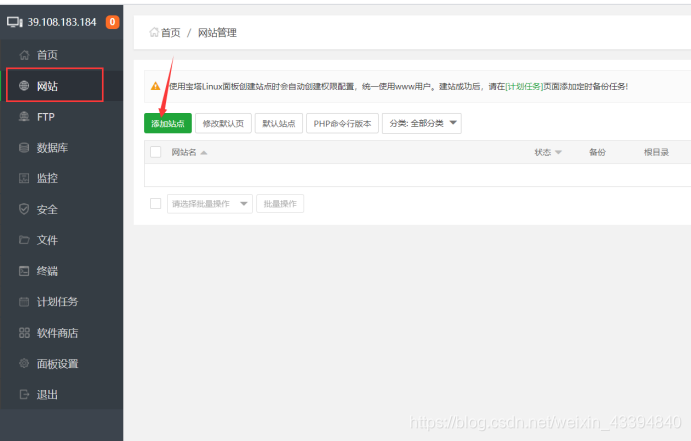Click the globe icon beside 网站
The width and height of the screenshot is (691, 441).
[x=24, y=86]
